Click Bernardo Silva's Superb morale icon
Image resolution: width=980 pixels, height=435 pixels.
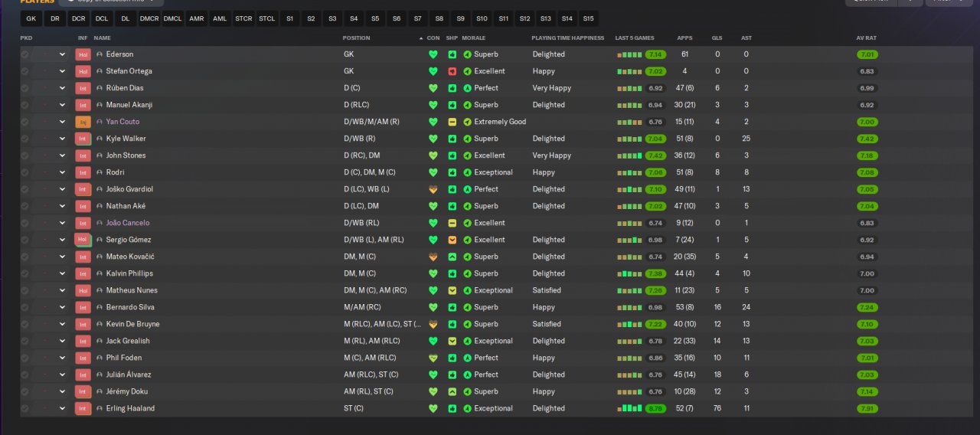(467, 307)
